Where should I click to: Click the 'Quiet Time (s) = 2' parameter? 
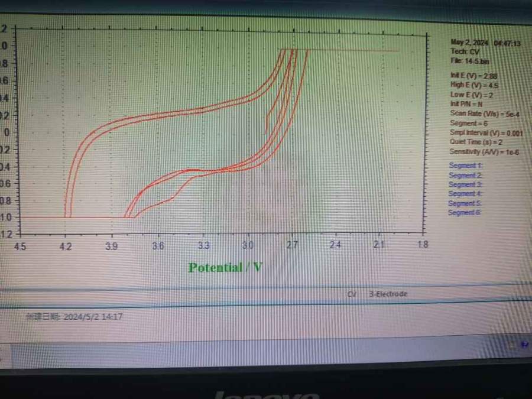point(476,142)
